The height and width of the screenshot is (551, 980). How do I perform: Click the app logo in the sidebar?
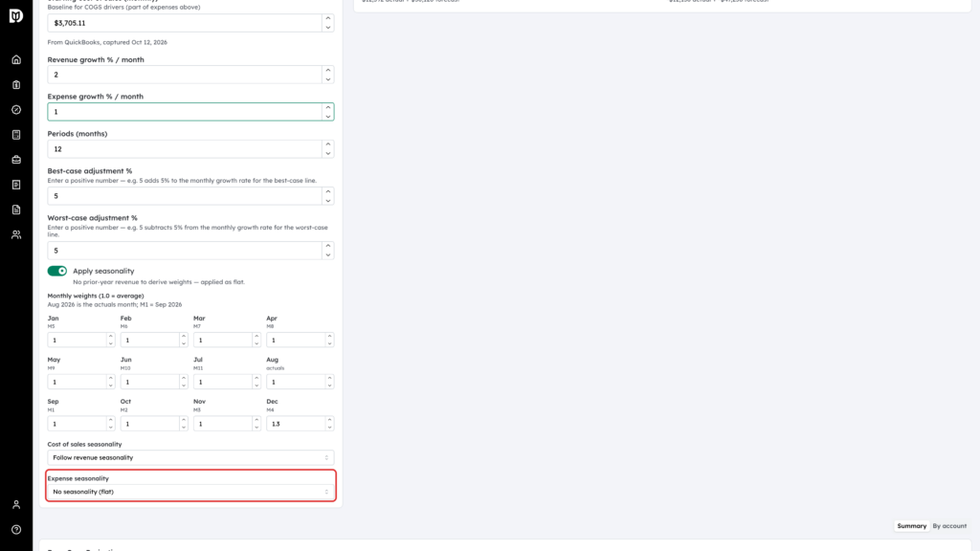coord(16,15)
